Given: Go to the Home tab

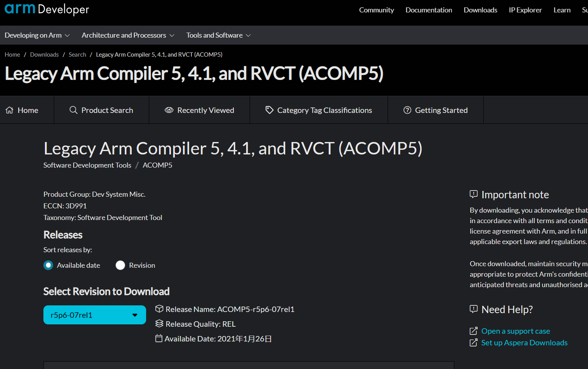Looking at the screenshot, I should pyautogui.click(x=27, y=110).
